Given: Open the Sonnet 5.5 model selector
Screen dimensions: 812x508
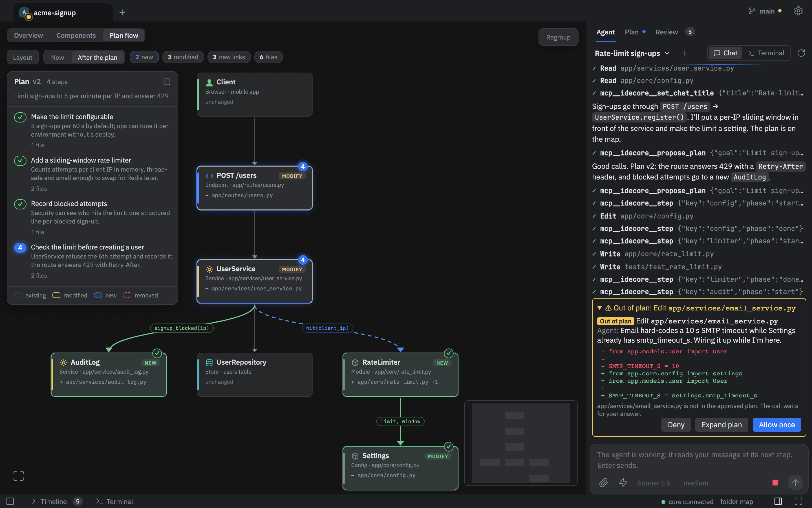Looking at the screenshot, I should 654,483.
